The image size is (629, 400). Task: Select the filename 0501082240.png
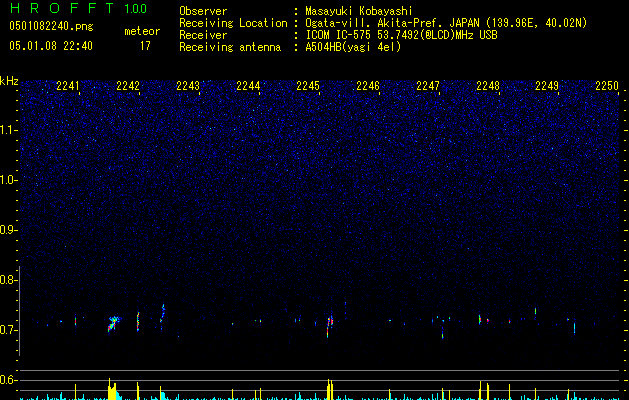51,26
